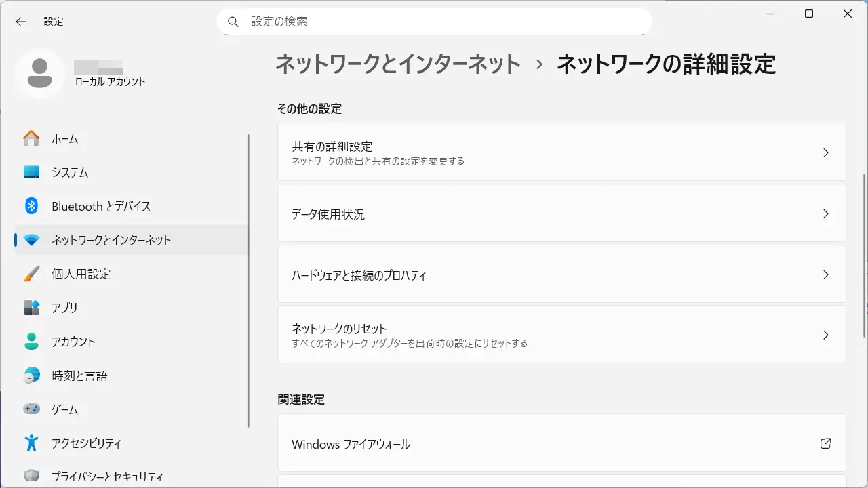
Task: Click the Accessibility figure icon
Action: click(x=31, y=443)
